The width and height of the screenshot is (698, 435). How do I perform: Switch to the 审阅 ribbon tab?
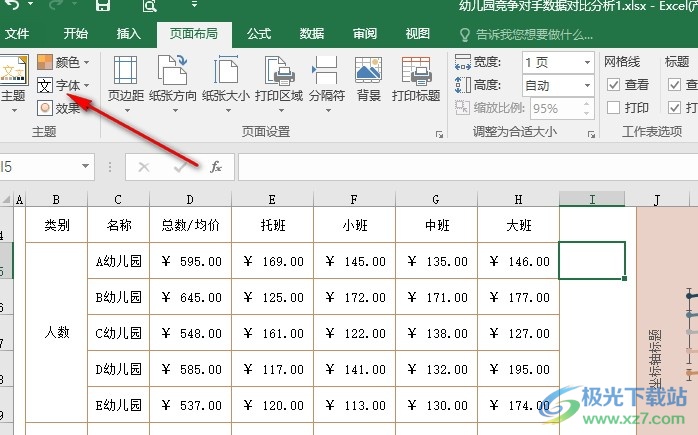[365, 34]
